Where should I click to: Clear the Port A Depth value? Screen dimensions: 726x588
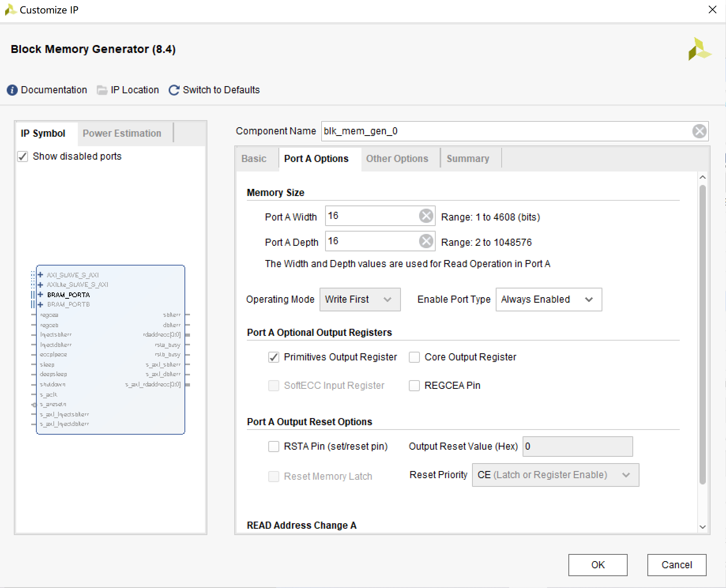426,241
